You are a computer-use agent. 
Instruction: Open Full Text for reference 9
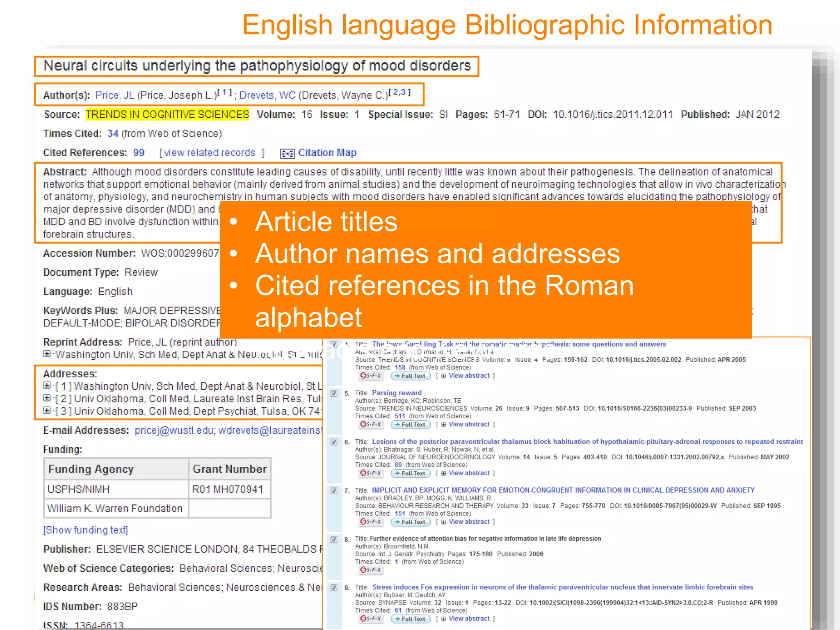[x=411, y=619]
